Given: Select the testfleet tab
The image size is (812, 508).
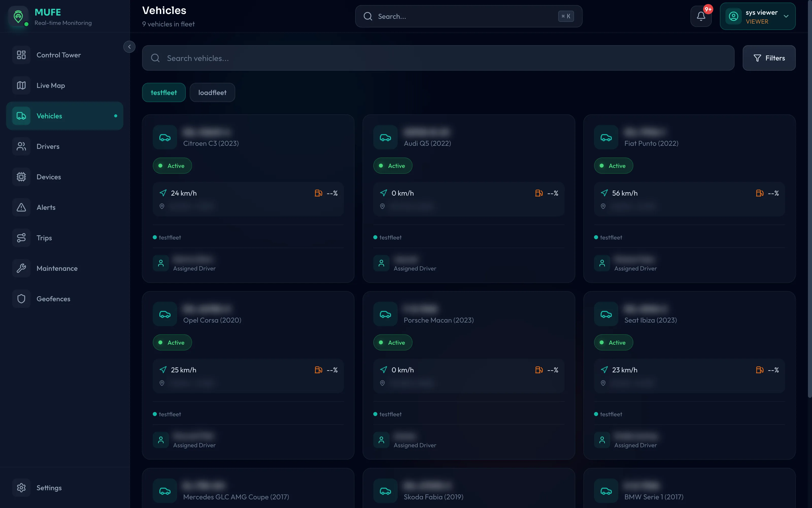Looking at the screenshot, I should pos(164,92).
